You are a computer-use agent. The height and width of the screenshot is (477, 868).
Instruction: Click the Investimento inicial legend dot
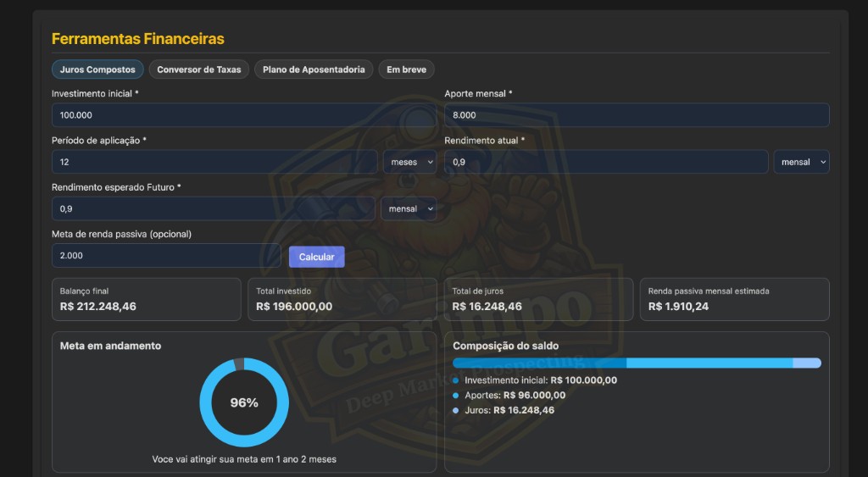coord(456,381)
